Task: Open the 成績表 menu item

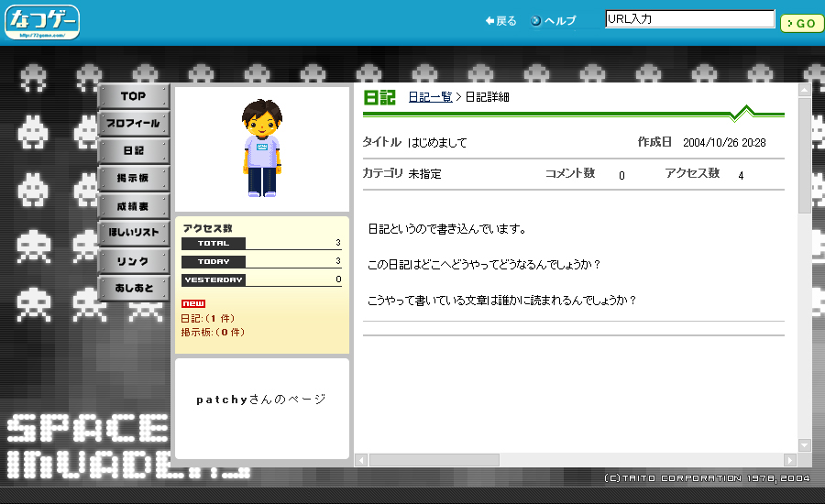Action: 134,206
